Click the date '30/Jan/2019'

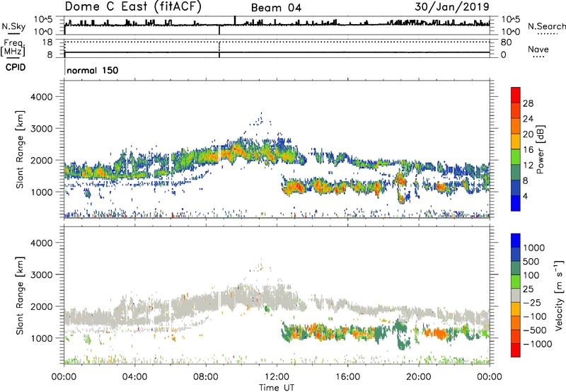(452, 7)
